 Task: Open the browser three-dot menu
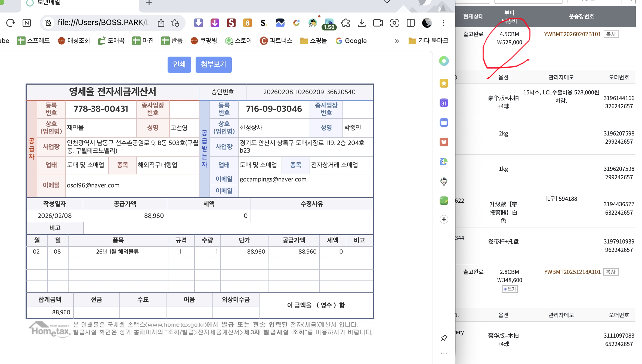tap(443, 23)
